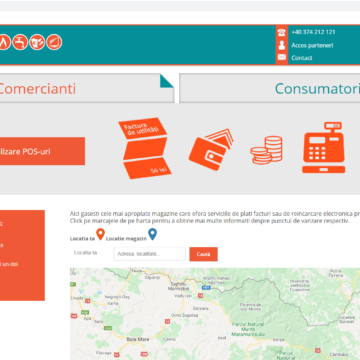Click the orange wallet icon
Screen dimensions: 360x360
tap(211, 150)
